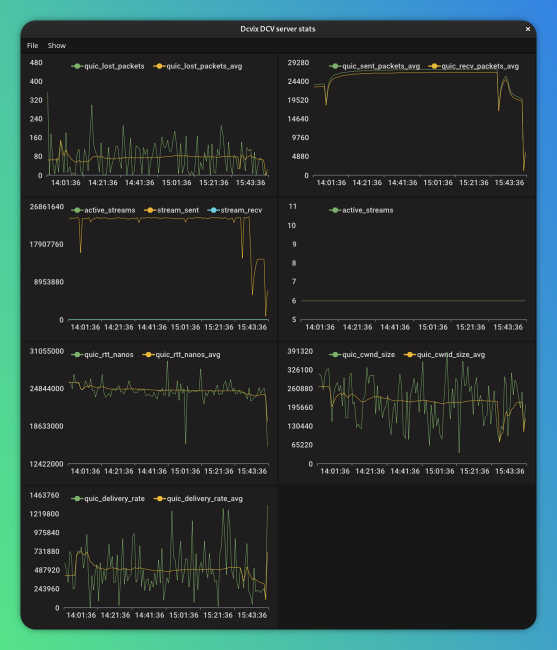This screenshot has height=650, width=557.
Task: Click the 29280 axis value on packets chart
Action: pyautogui.click(x=298, y=63)
